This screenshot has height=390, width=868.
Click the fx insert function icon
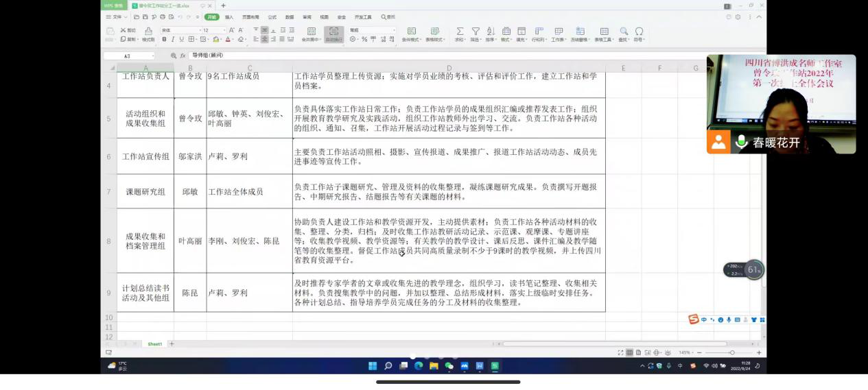coord(183,56)
